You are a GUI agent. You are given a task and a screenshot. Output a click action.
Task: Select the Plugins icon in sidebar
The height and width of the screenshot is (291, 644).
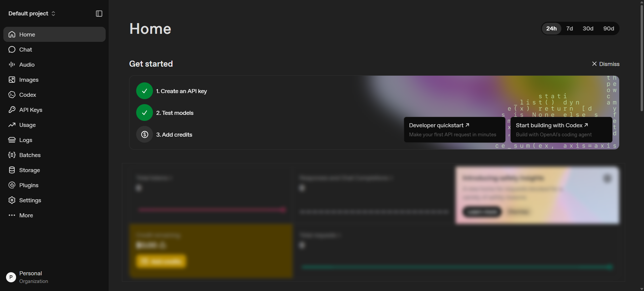pyautogui.click(x=12, y=185)
